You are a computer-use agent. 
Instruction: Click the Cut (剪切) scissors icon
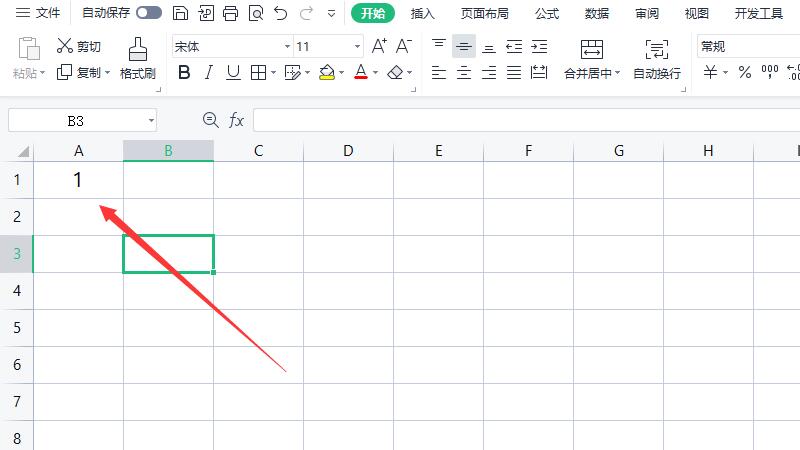pyautogui.click(x=65, y=46)
